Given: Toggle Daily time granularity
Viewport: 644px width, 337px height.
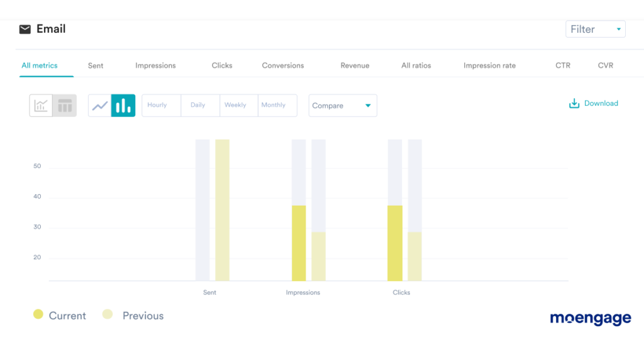Looking at the screenshot, I should (198, 106).
